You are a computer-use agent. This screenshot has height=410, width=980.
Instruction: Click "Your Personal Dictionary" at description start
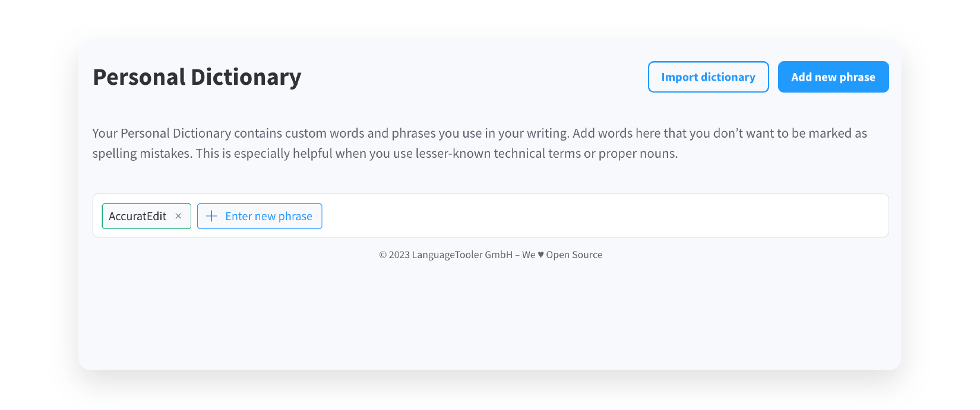coord(162,134)
